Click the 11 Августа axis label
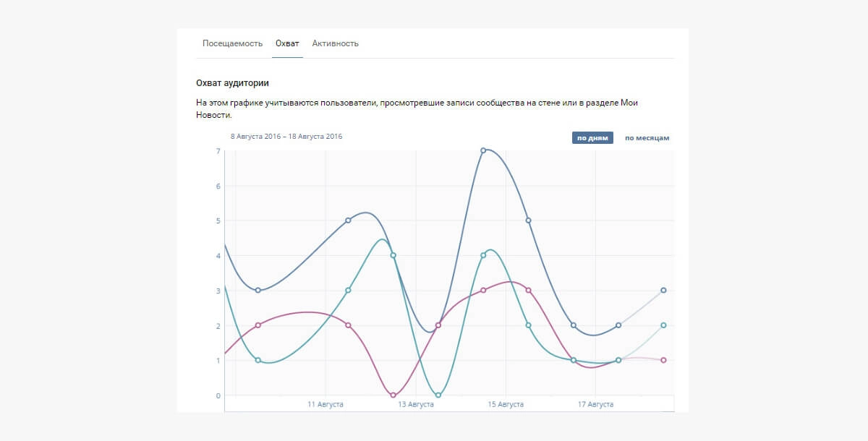 coord(325,404)
